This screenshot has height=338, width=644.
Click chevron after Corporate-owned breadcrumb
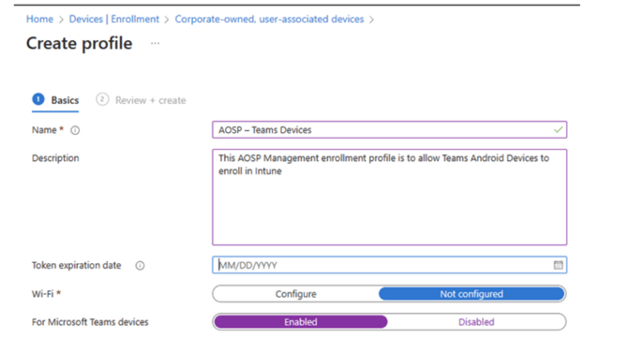click(372, 20)
